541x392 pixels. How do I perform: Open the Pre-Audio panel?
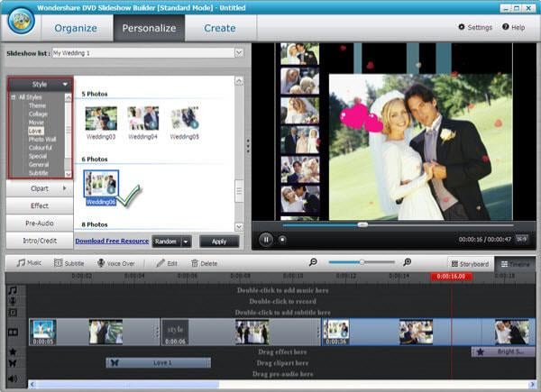[40, 223]
